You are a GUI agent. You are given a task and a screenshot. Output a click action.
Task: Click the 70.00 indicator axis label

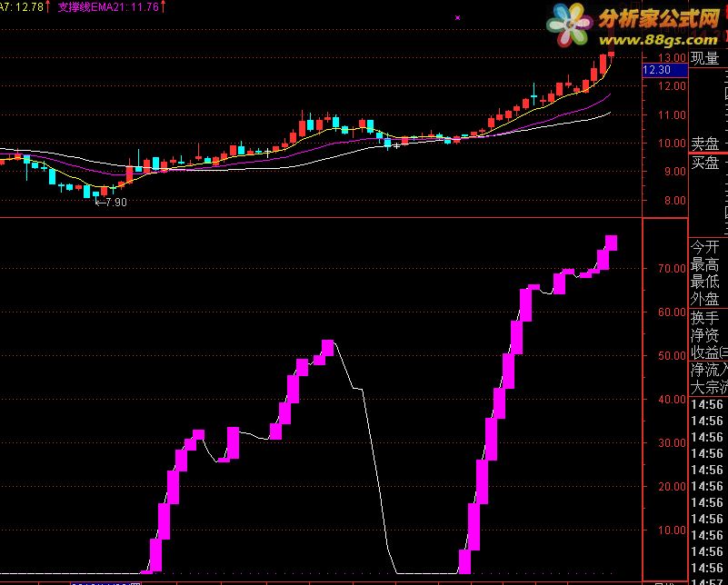672,269
